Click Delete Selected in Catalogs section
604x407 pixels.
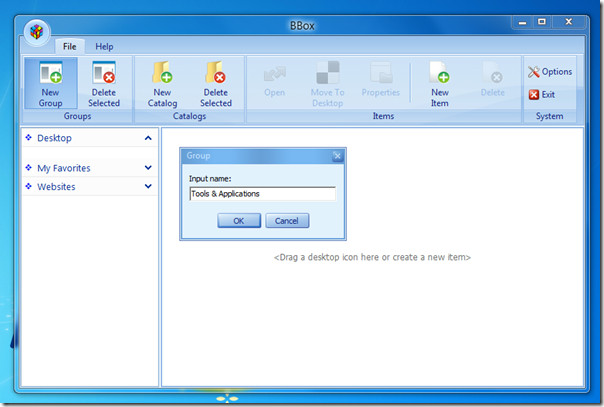click(216, 84)
